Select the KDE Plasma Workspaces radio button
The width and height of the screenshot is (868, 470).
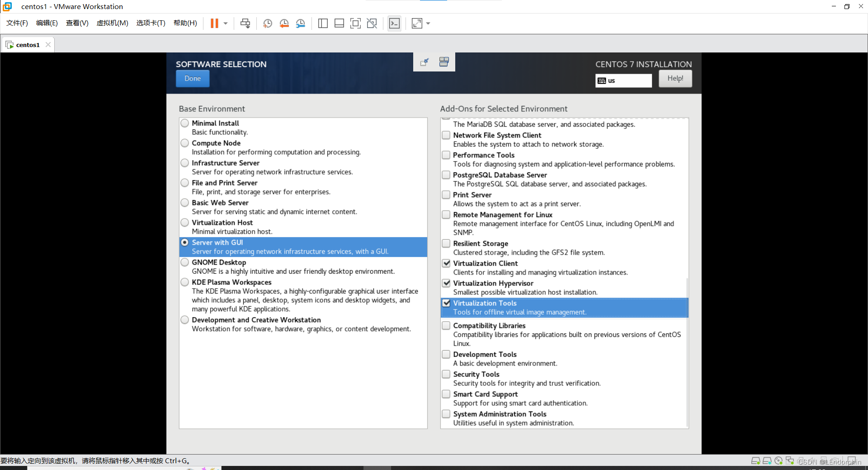coord(184,282)
